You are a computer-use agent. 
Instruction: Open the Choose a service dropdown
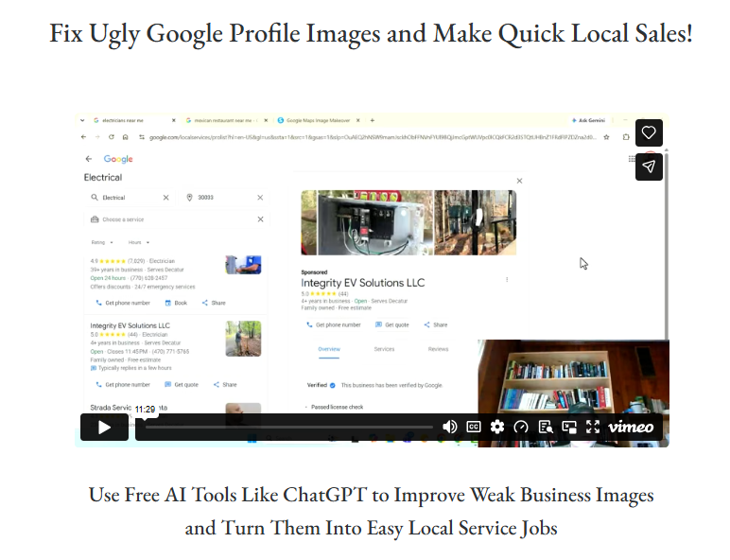177,219
